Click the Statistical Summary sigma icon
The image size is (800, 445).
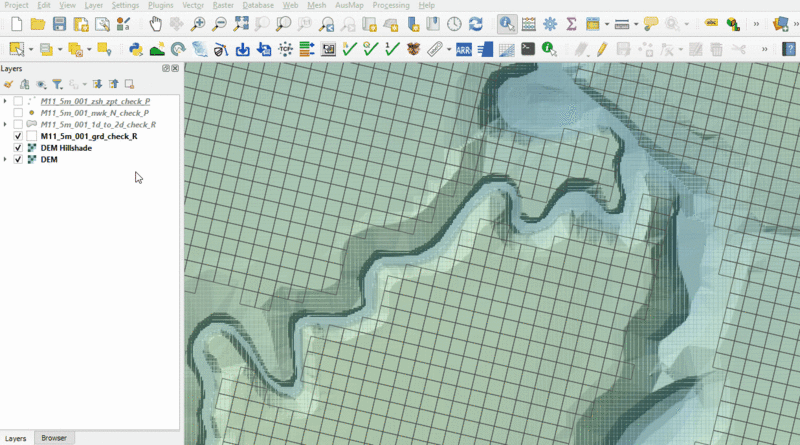point(571,23)
